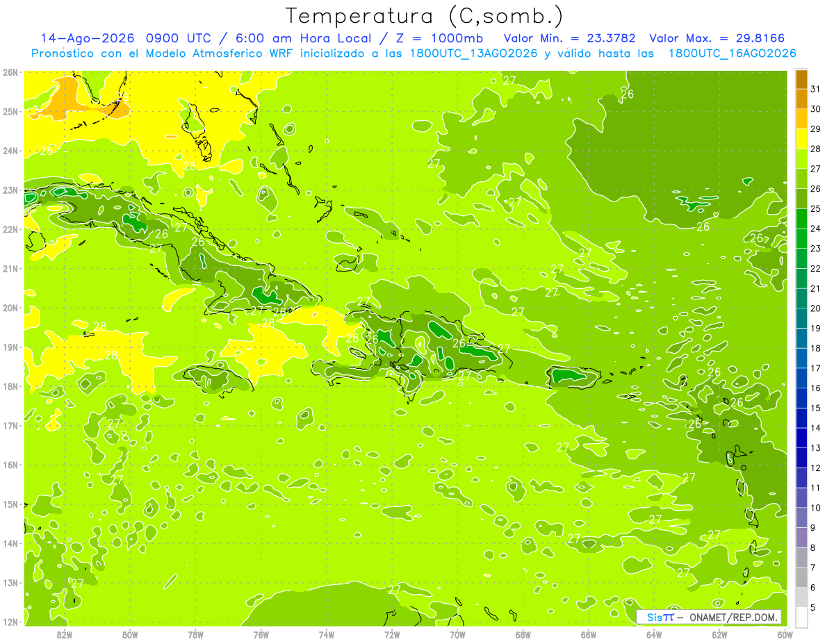Click the "74W" longitude axis label
This screenshot has width=834, height=644.
(327, 634)
